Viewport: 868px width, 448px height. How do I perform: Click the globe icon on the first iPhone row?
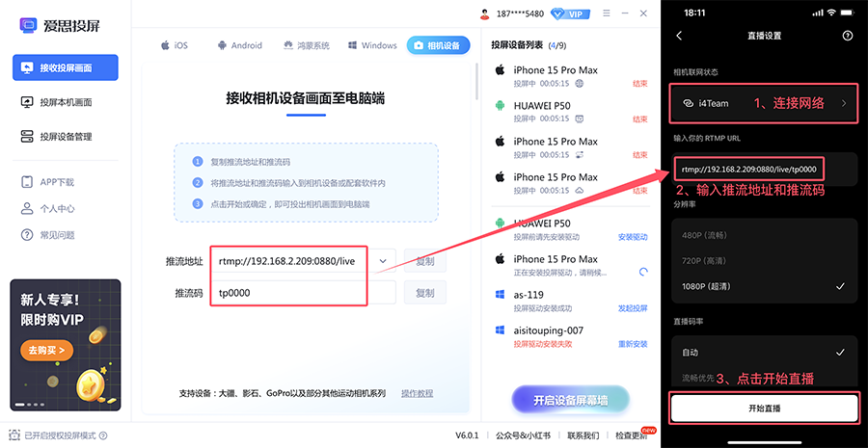(x=580, y=84)
